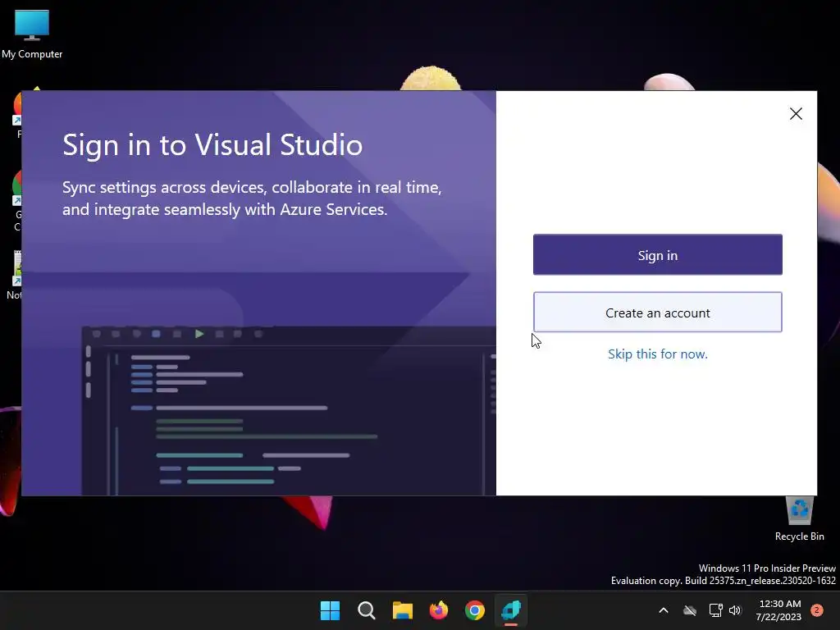Choose Create an account
Screen dimensions: 840x630
(x=657, y=313)
